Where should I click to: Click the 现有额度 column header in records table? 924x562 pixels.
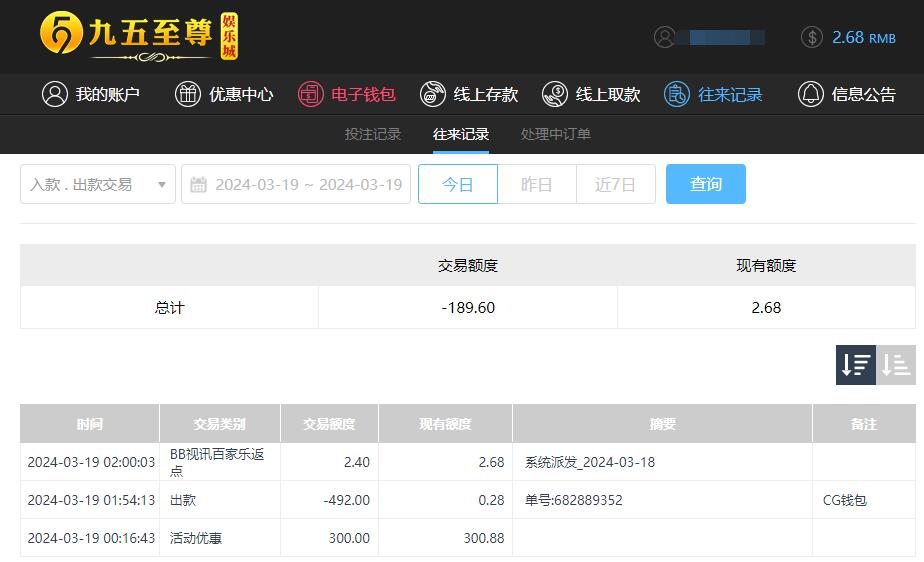click(x=446, y=424)
